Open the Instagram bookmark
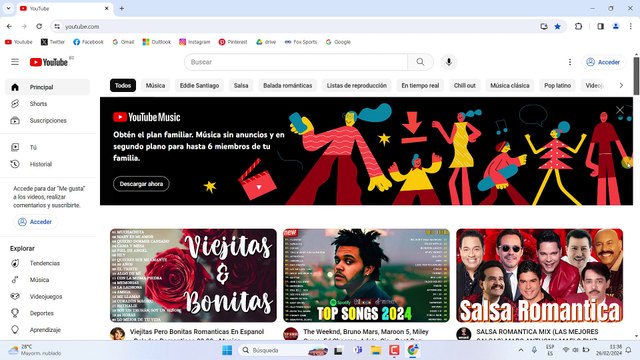The height and width of the screenshot is (360, 640). [x=195, y=42]
